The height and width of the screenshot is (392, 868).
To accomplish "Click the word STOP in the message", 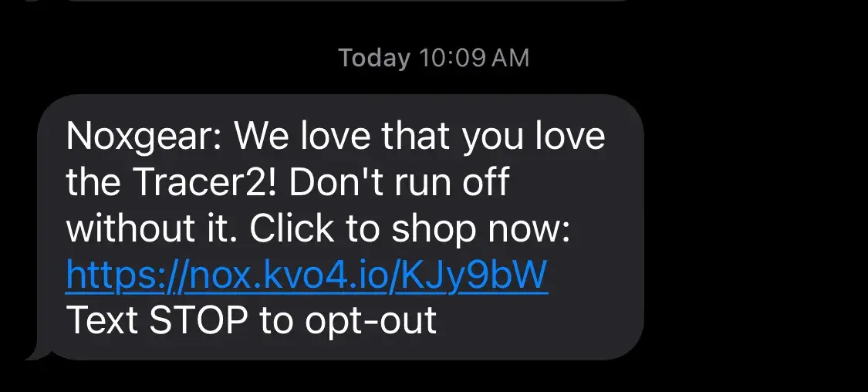I will tap(199, 320).
